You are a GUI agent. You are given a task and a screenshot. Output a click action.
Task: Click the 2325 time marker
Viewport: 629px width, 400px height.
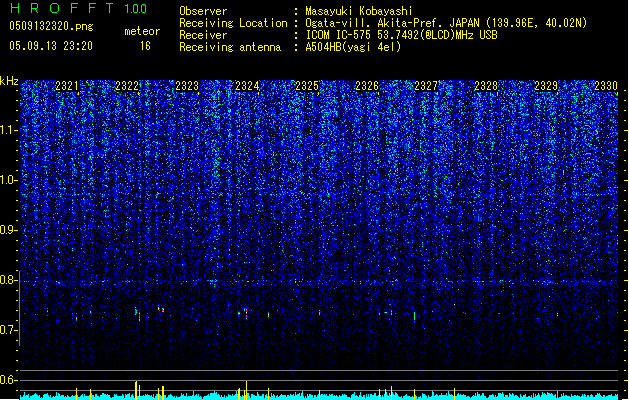(x=307, y=86)
